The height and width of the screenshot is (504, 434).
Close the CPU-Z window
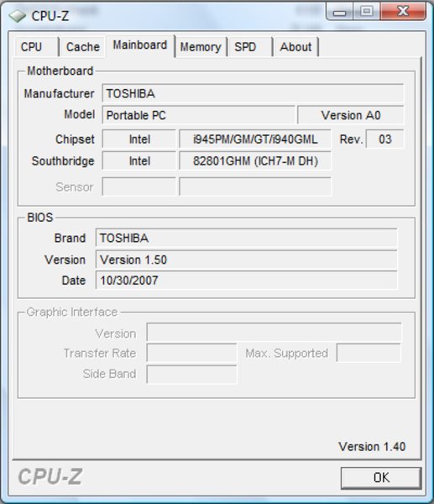point(403,12)
